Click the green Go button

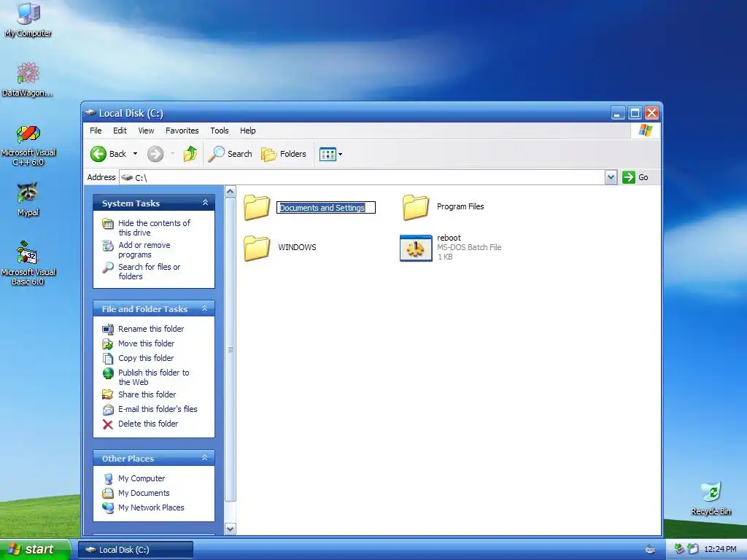click(x=635, y=177)
